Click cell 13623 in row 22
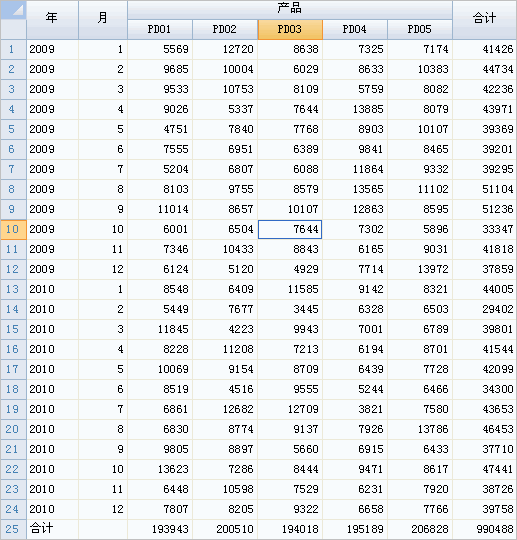The image size is (517, 540). click(x=160, y=469)
